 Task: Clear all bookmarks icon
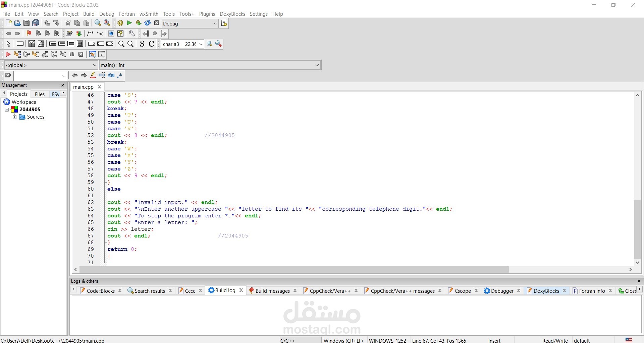click(57, 33)
